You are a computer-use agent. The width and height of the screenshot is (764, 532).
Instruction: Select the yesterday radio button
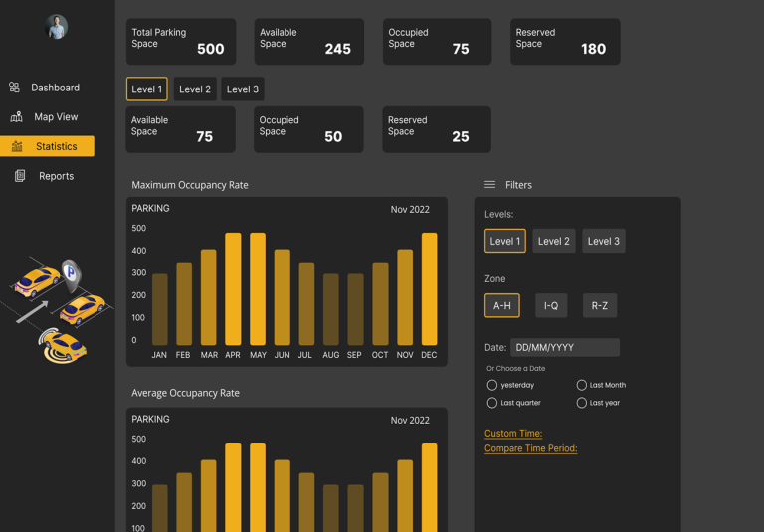click(492, 385)
